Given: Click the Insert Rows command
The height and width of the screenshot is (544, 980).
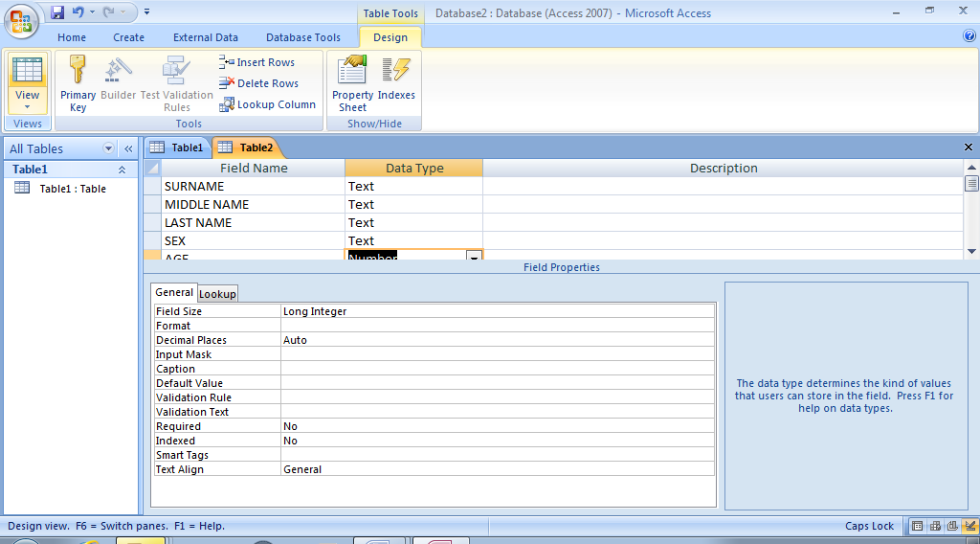Looking at the screenshot, I should (257, 62).
